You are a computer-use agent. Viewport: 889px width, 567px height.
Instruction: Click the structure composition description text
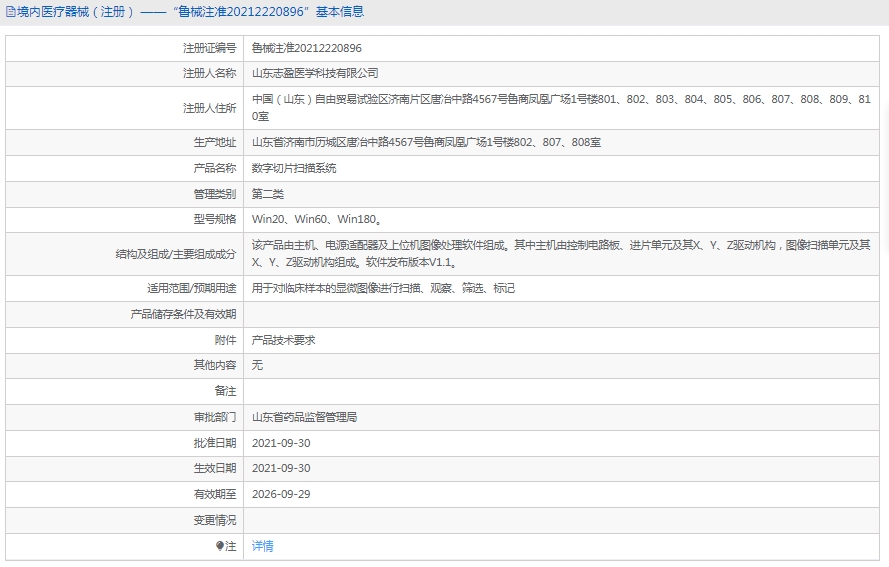[x=561, y=253]
